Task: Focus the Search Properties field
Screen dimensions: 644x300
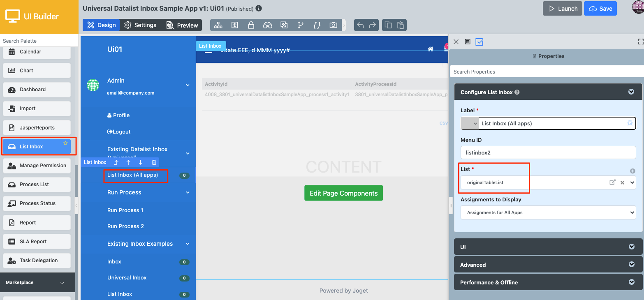Action: click(x=547, y=72)
